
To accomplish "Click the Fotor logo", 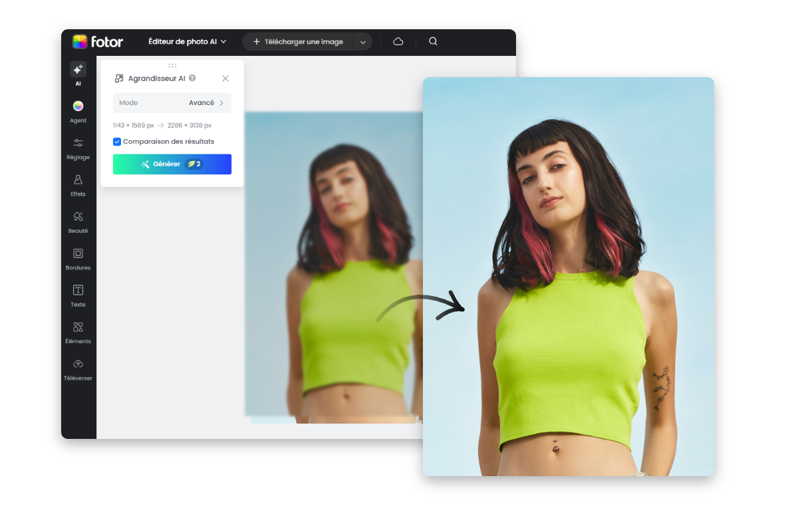I will pyautogui.click(x=98, y=42).
